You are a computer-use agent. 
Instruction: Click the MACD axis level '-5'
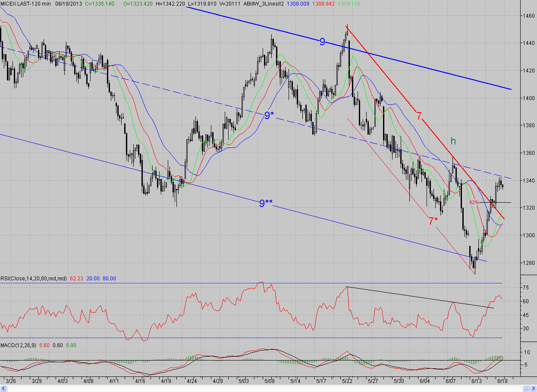[526, 365]
